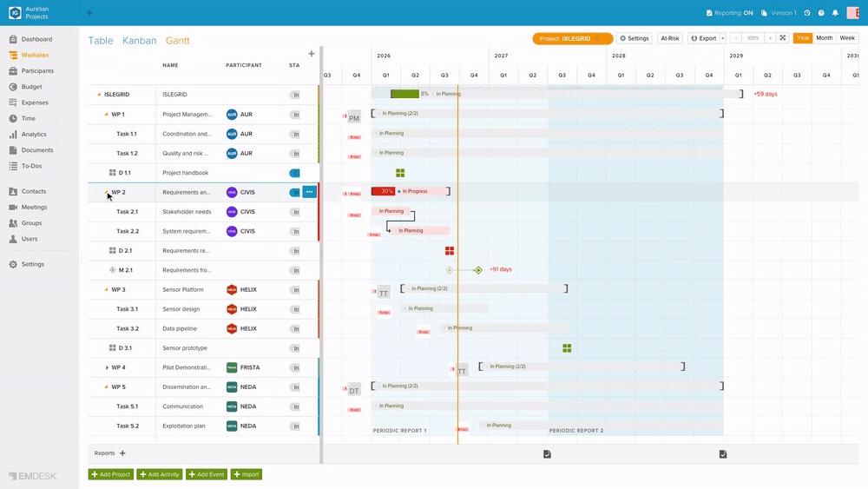Toggle status pill of WP 1 row
The height and width of the screenshot is (489, 868).
click(x=295, y=115)
